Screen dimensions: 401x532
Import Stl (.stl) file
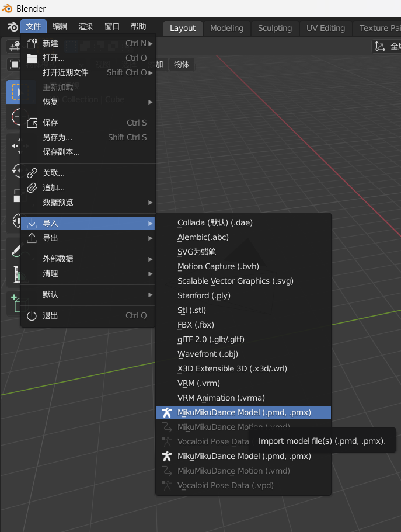pyautogui.click(x=243, y=310)
